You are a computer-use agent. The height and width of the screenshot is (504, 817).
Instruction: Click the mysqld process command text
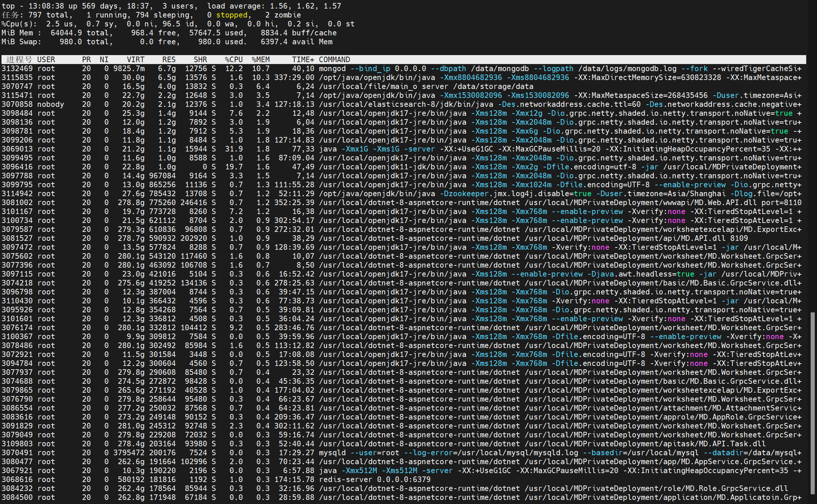(332, 453)
